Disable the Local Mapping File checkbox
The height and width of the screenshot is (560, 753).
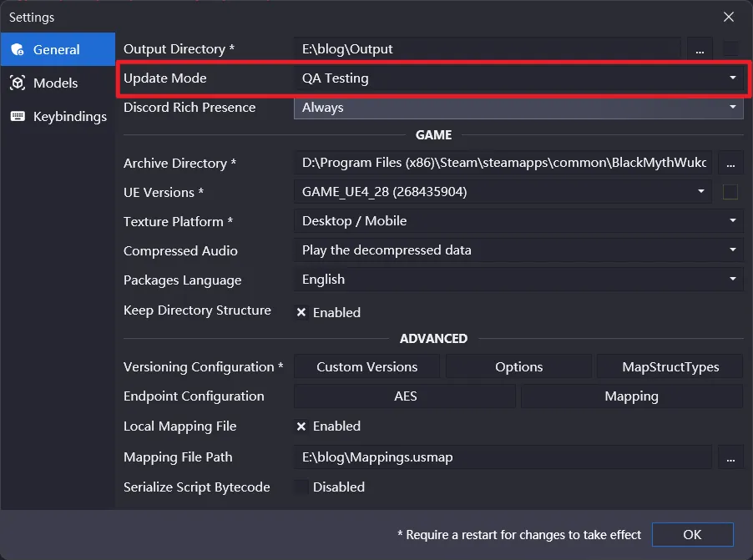[301, 426]
